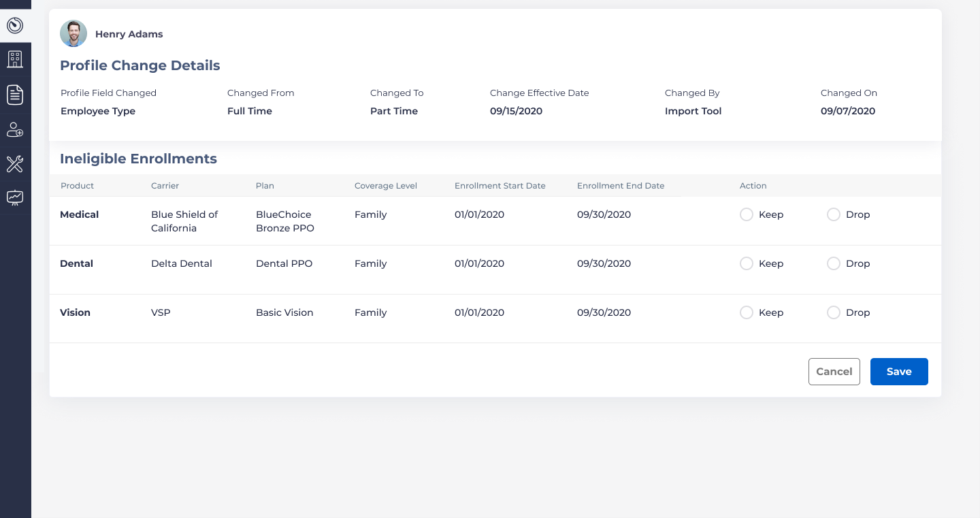This screenshot has height=518, width=980.
Task: Select Keep for the Dental enrollment
Action: [x=746, y=263]
